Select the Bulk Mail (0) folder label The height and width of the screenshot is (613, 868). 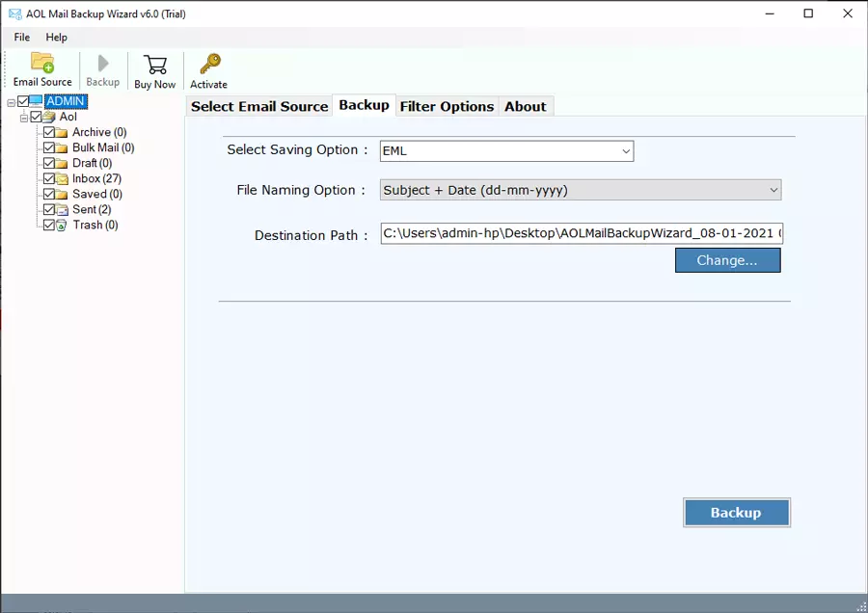point(103,147)
